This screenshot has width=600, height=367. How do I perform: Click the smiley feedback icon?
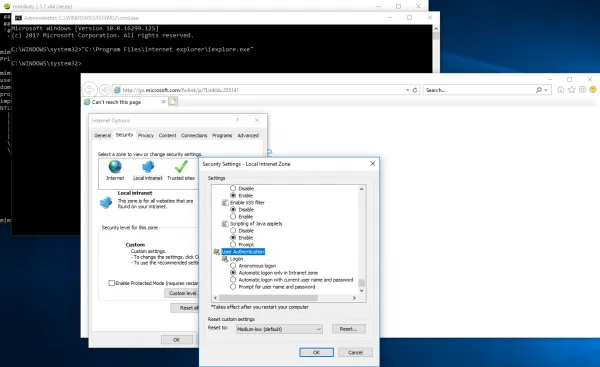[593, 90]
